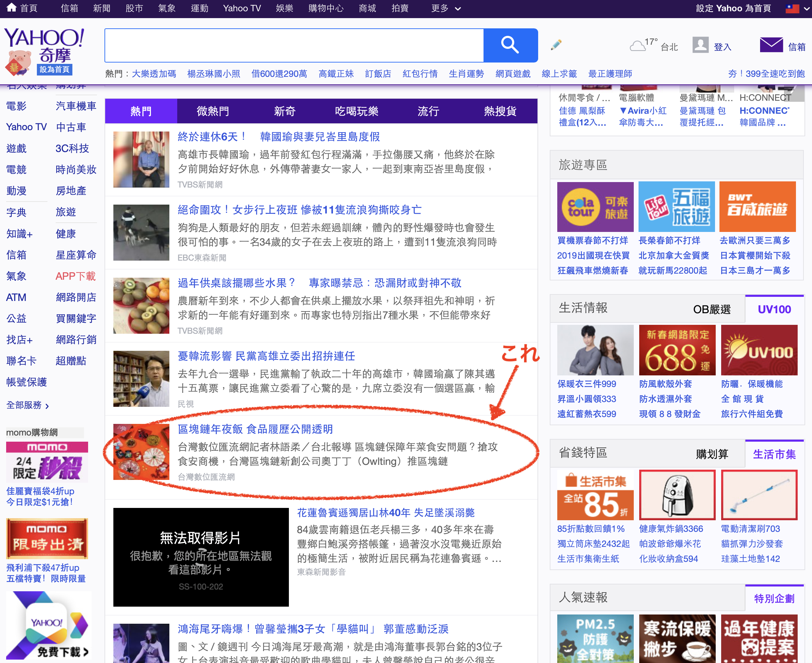The image size is (812, 663).
Task: Click the 設為首頁 button under logo
Action: 55,69
